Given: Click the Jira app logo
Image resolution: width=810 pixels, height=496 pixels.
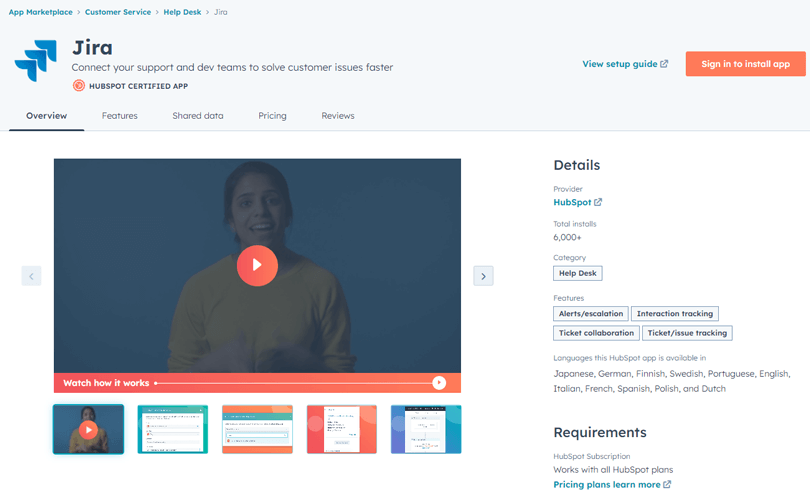Looking at the screenshot, I should 36,61.
